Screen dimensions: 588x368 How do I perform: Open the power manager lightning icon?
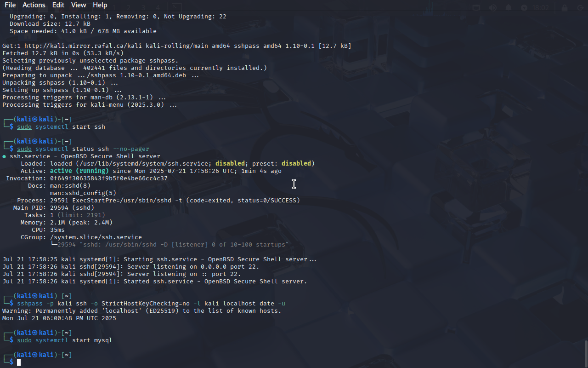[524, 8]
